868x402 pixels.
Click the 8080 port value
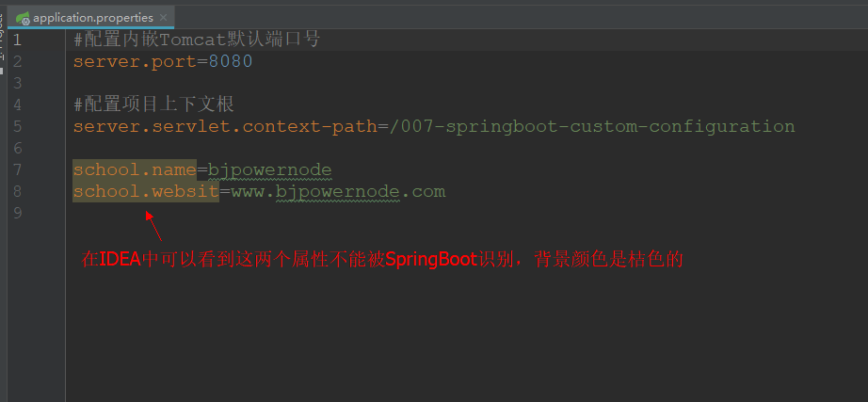(231, 61)
